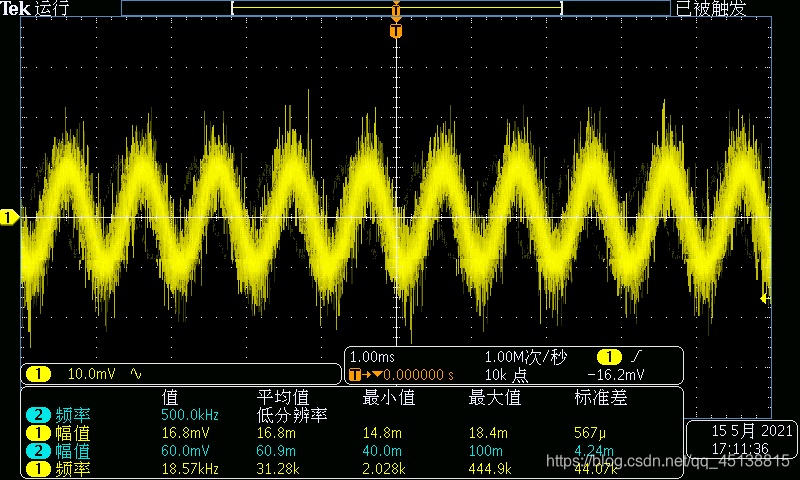Click channel 2 badge in first 频率 row
The height and width of the screenshot is (480, 800).
[x=39, y=415]
